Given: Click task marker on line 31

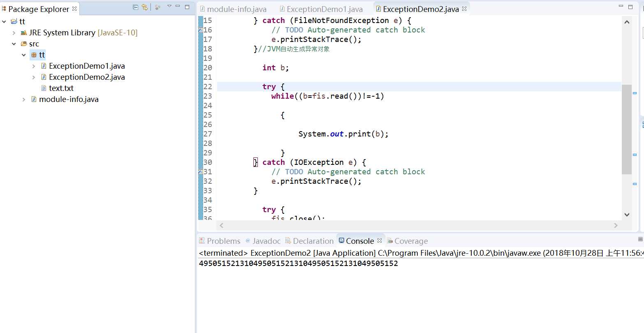Looking at the screenshot, I should [200, 172].
